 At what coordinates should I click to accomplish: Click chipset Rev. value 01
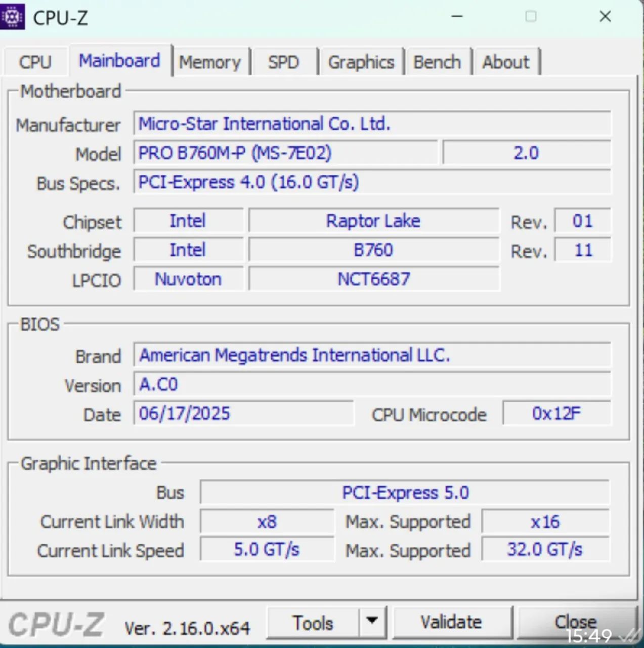tap(583, 221)
